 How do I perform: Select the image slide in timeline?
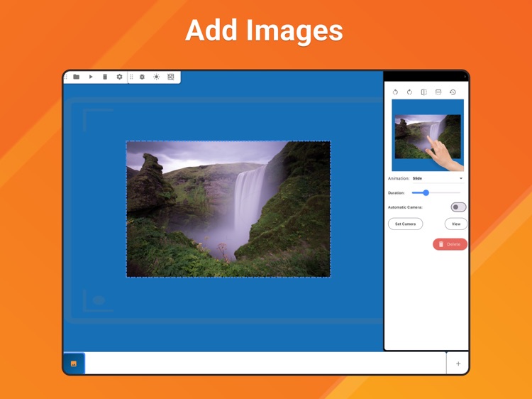[x=74, y=364]
